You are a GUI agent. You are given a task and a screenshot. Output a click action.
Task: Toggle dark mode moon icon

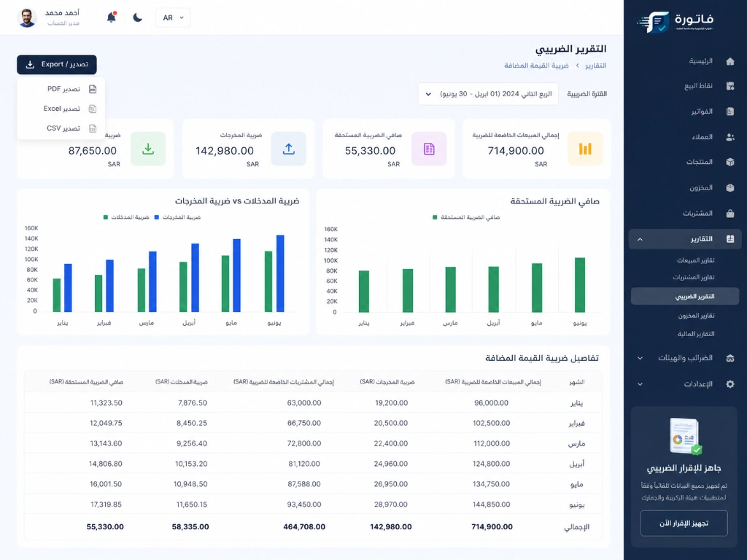click(x=138, y=17)
